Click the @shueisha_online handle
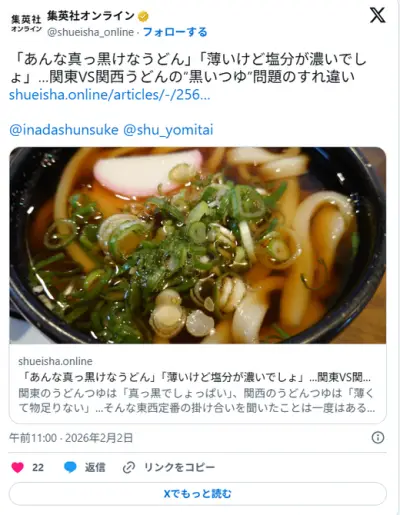The height and width of the screenshot is (515, 400). pos(90,32)
